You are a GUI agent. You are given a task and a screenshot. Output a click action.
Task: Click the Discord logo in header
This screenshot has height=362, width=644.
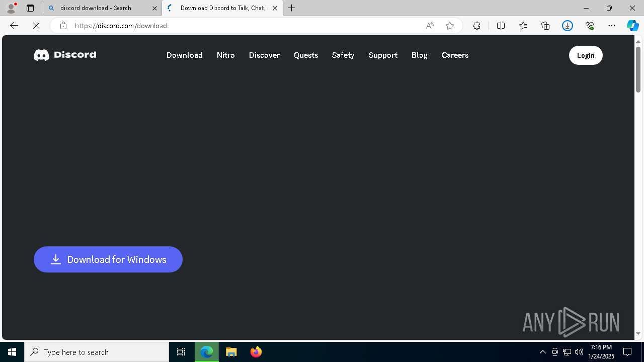65,55
